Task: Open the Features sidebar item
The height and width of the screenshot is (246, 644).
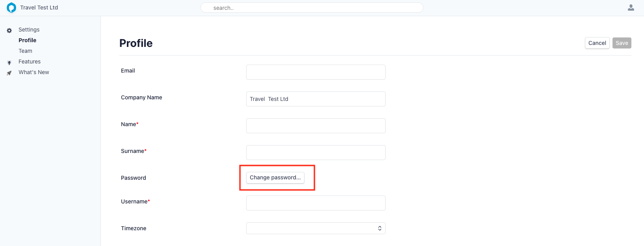Action: pyautogui.click(x=30, y=61)
